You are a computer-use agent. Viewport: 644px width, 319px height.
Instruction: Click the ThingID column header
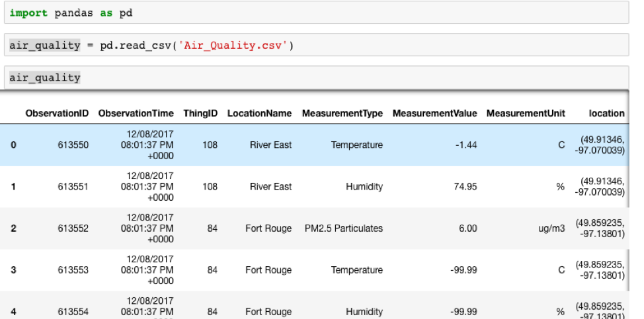(200, 113)
